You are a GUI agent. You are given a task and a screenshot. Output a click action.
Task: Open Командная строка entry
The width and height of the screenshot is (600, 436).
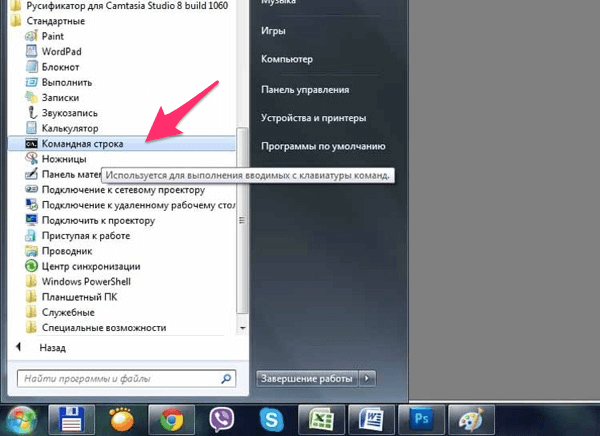(x=82, y=144)
